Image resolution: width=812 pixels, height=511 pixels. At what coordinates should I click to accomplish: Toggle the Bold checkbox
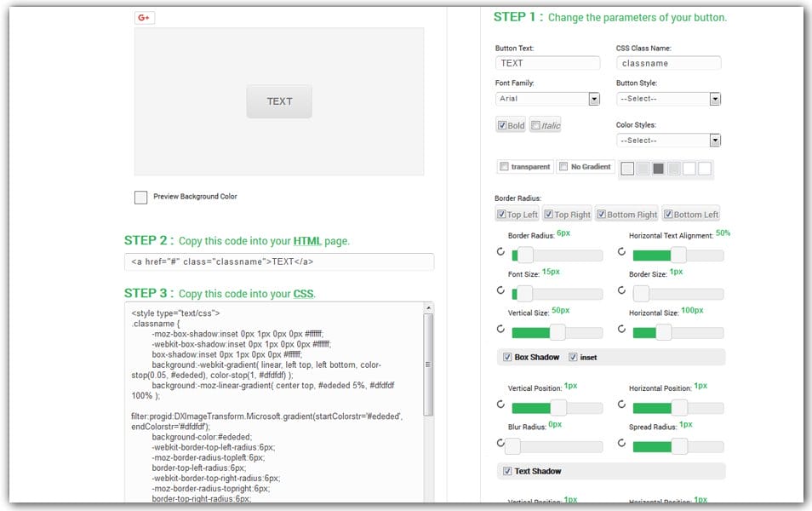tap(512, 125)
